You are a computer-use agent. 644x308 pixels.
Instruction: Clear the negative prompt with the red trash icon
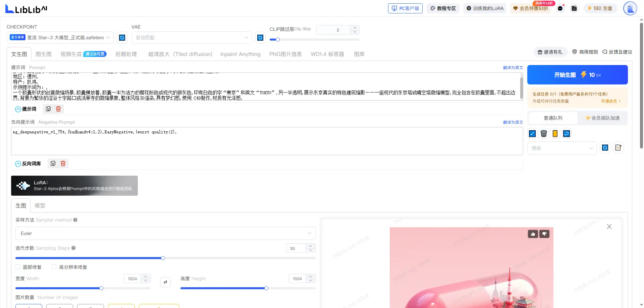pos(63,164)
